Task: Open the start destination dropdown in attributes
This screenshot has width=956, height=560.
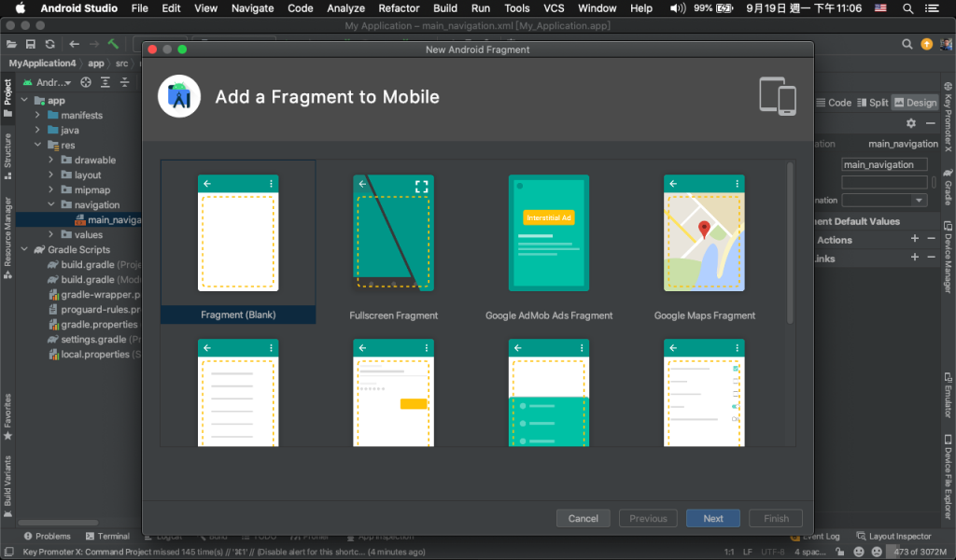Action: coord(884,200)
